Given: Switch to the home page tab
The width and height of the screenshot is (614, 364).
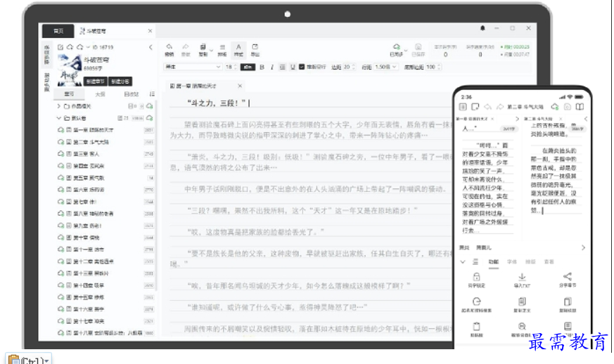Looking at the screenshot, I should [x=58, y=31].
